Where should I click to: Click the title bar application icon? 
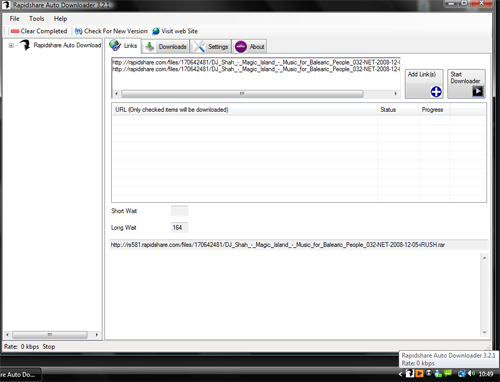pos(6,5)
